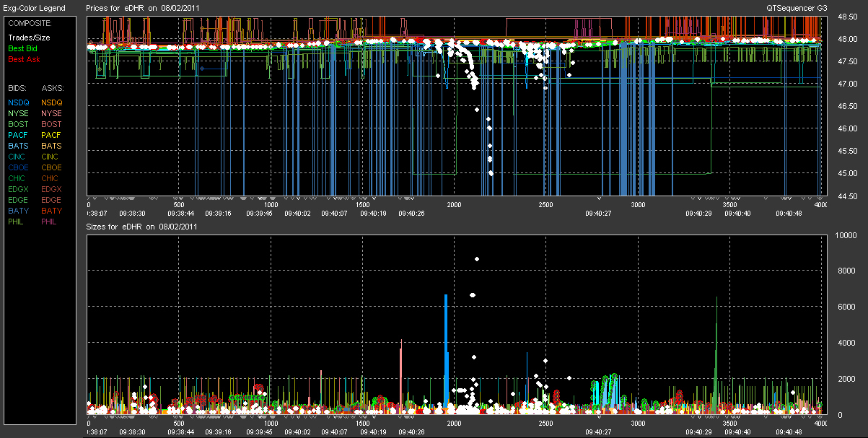The width and height of the screenshot is (868, 438).
Task: Select the PHIL bid legend entry
Action: [x=17, y=222]
